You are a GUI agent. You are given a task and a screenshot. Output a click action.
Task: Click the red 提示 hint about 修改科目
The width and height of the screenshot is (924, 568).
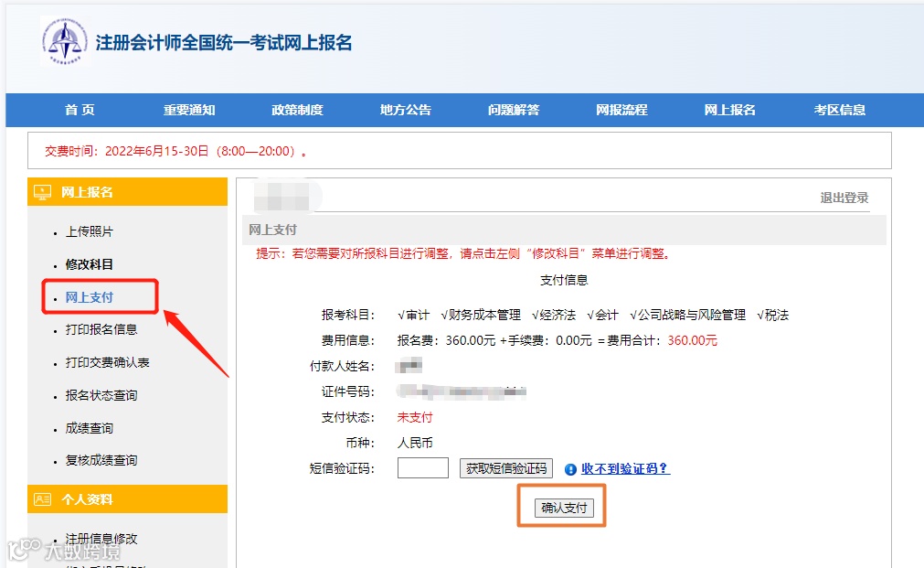[463, 253]
